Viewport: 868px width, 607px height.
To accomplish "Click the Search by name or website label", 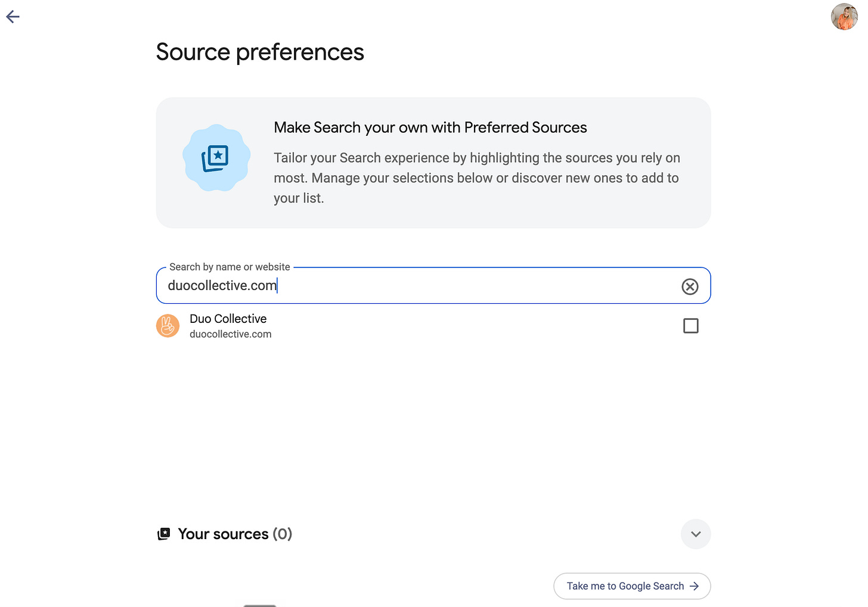I will pyautogui.click(x=230, y=267).
